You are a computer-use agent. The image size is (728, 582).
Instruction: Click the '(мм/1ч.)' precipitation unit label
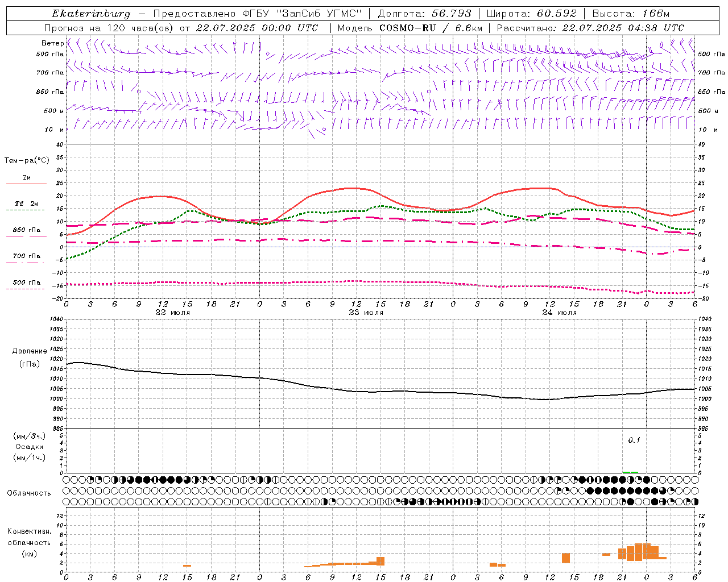pos(30,458)
